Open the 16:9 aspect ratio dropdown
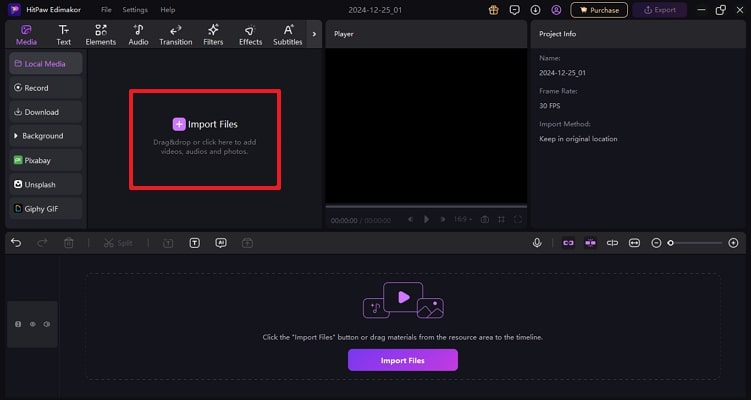Viewport: 751px width, 400px height. pyautogui.click(x=463, y=219)
